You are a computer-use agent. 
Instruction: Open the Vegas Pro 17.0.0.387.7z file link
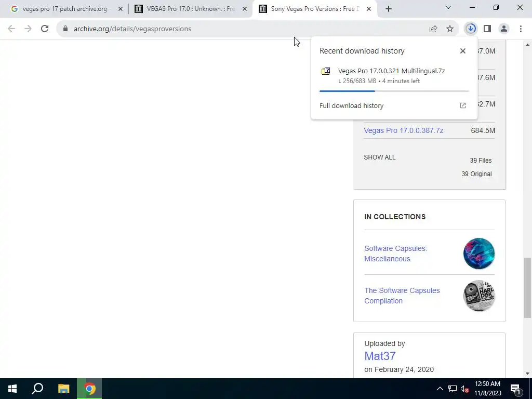[x=403, y=130]
